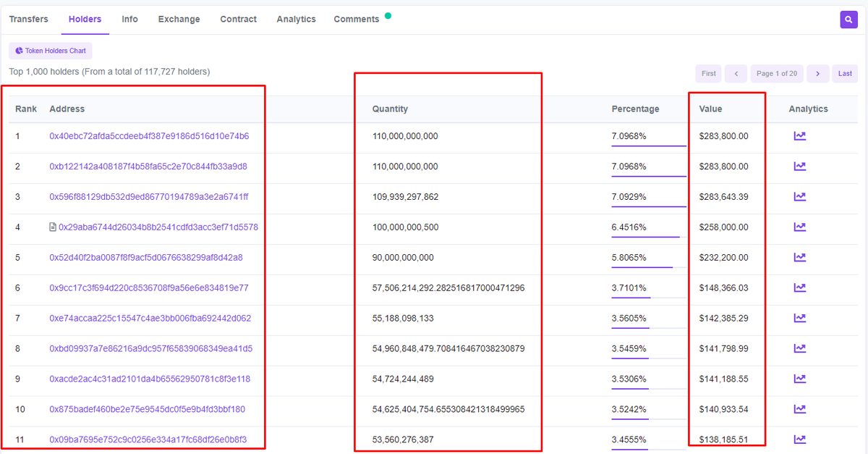Open address 0x09ba7695e752c9c0256e334a17fc68df26e0b8f3
868x454 pixels.
[148, 440]
